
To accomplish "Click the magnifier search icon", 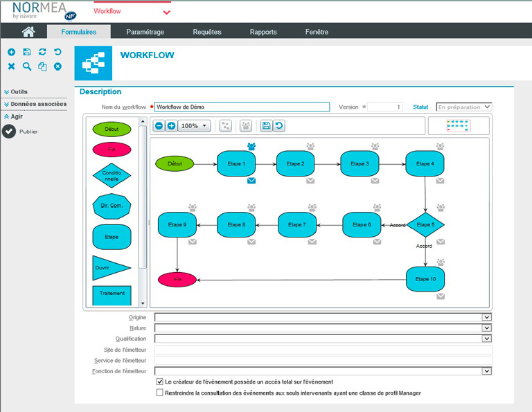I will [x=26, y=66].
